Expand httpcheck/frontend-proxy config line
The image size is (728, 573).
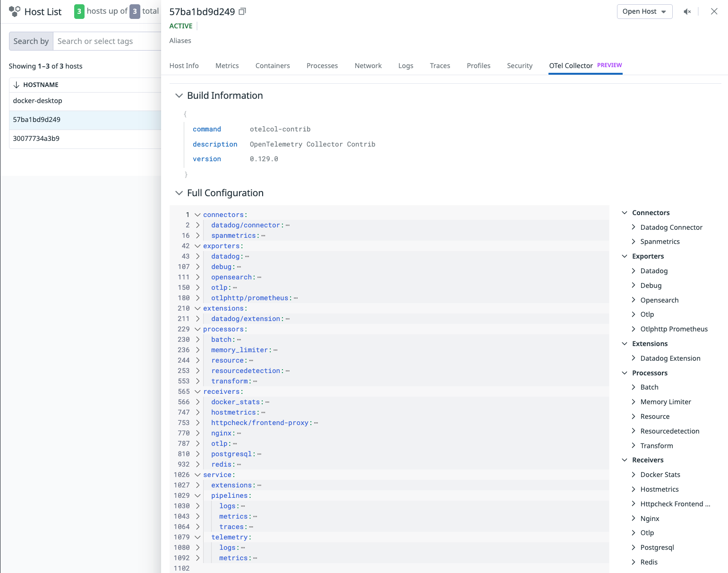[x=197, y=423]
